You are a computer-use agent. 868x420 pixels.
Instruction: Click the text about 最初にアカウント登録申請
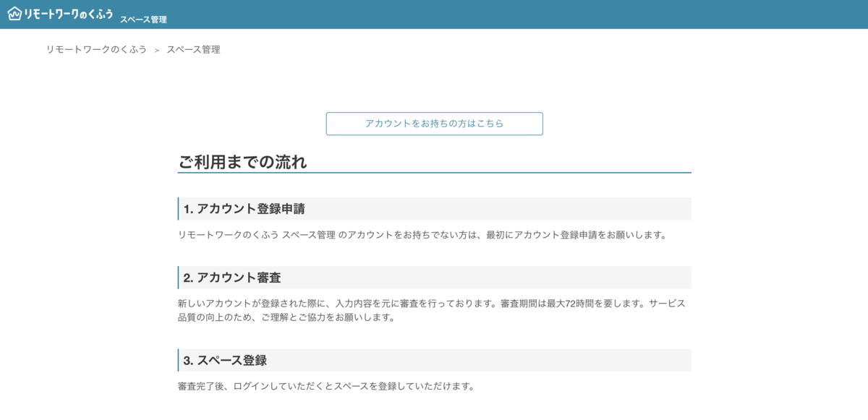[422, 235]
